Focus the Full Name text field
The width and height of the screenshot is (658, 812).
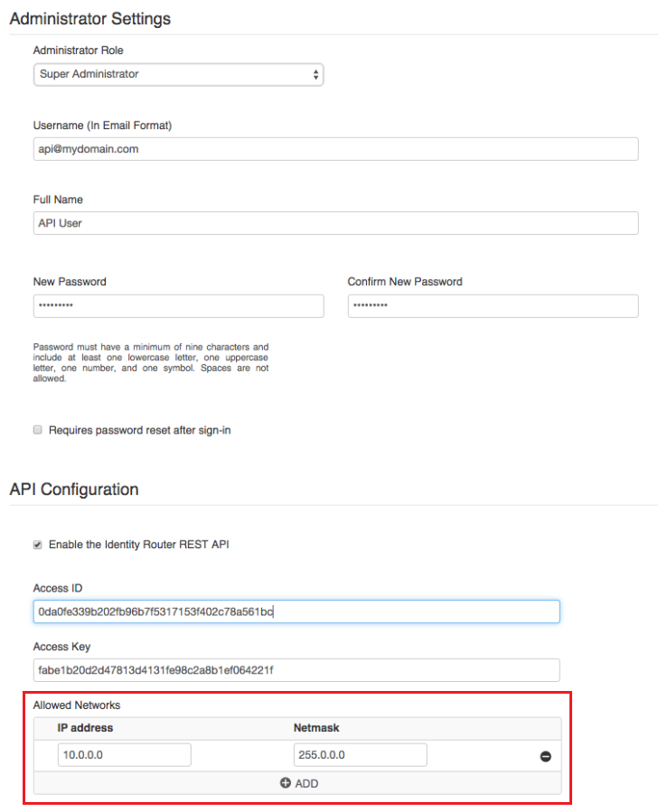(x=335, y=223)
